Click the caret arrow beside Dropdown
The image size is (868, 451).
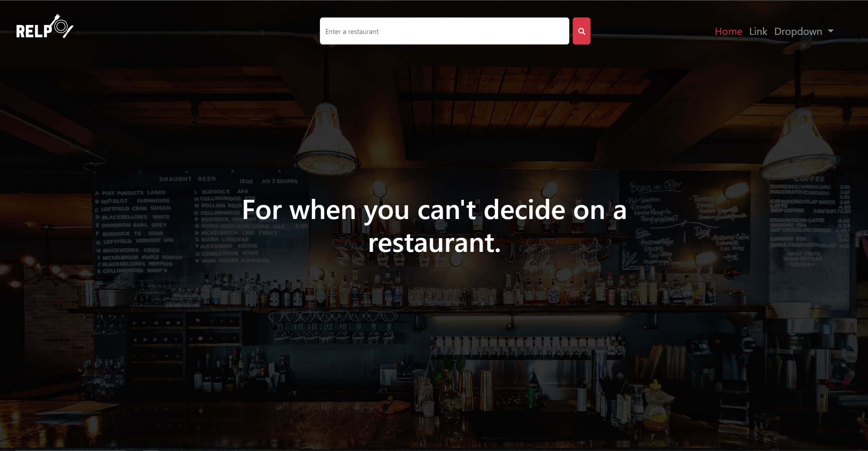click(830, 31)
